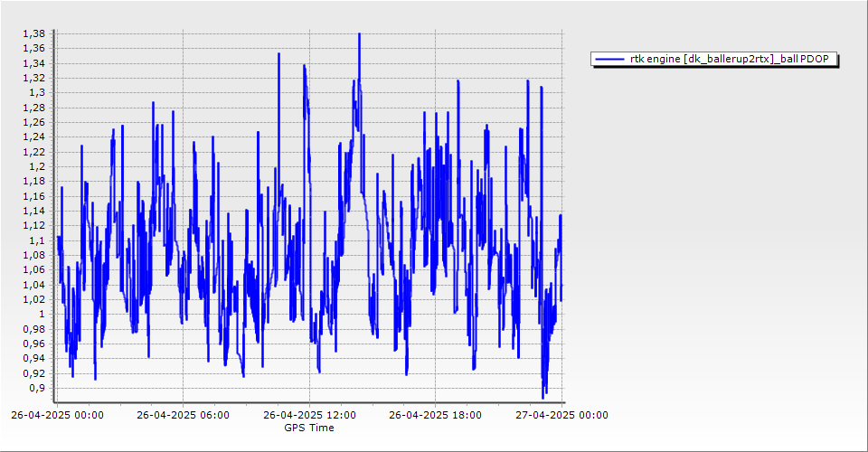Click the PDOP legend entry text
The height and width of the screenshot is (452, 868).
(x=730, y=59)
